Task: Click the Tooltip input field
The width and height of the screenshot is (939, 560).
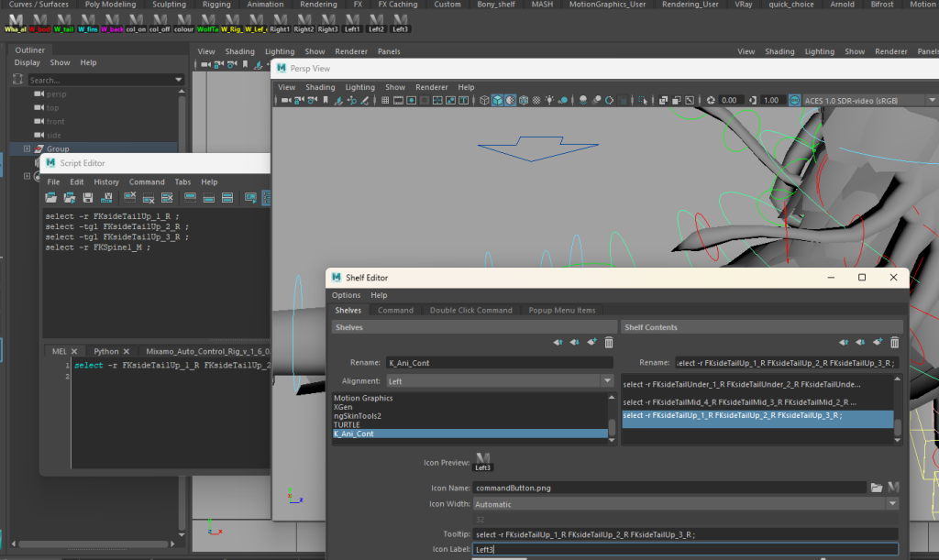Action: coord(685,534)
